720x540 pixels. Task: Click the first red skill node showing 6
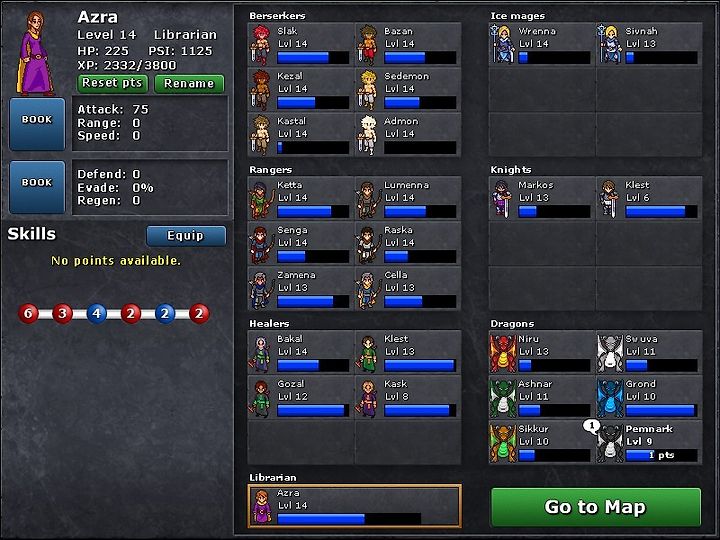pyautogui.click(x=28, y=314)
